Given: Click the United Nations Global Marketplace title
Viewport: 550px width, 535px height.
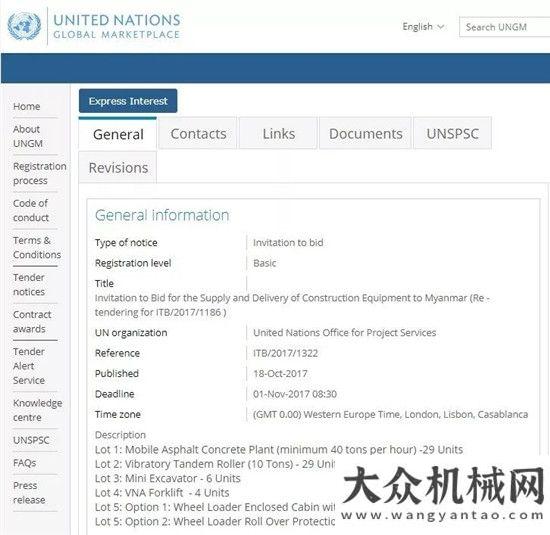Looking at the screenshot, I should (116, 26).
